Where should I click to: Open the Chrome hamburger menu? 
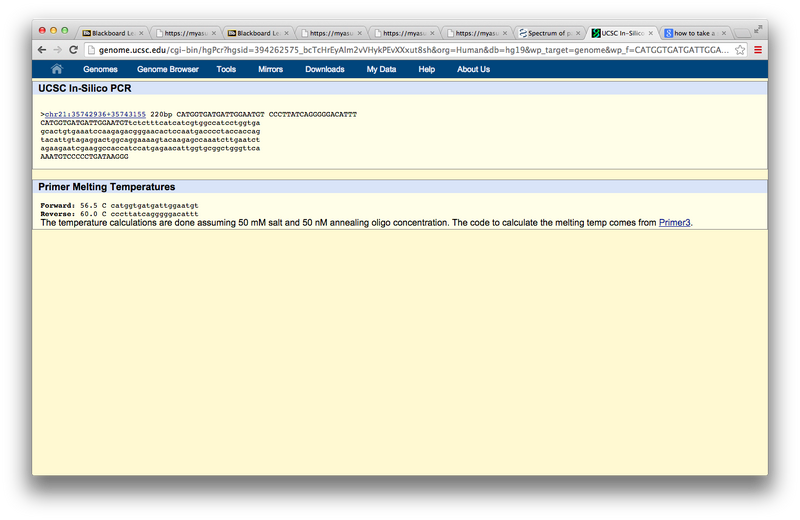click(x=758, y=49)
